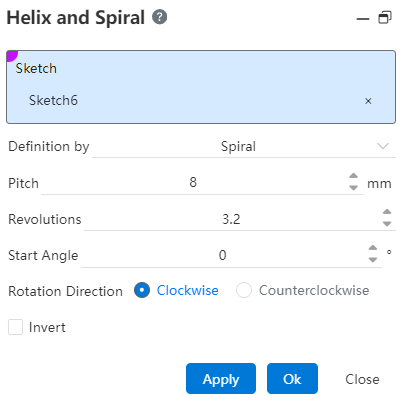The width and height of the screenshot is (400, 400).
Task: Open the Definition by dropdown
Action: pos(243,147)
